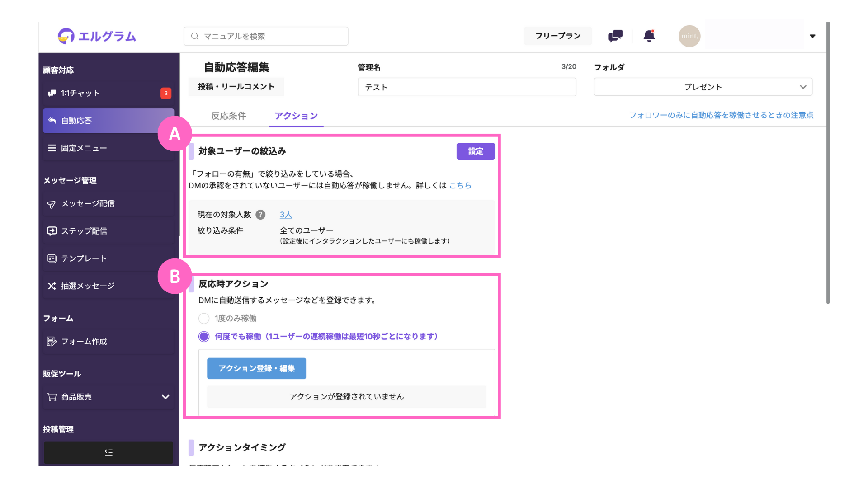Image resolution: width=868 pixels, height=488 pixels.
Task: Open the account dropdown arrow
Action: (812, 36)
